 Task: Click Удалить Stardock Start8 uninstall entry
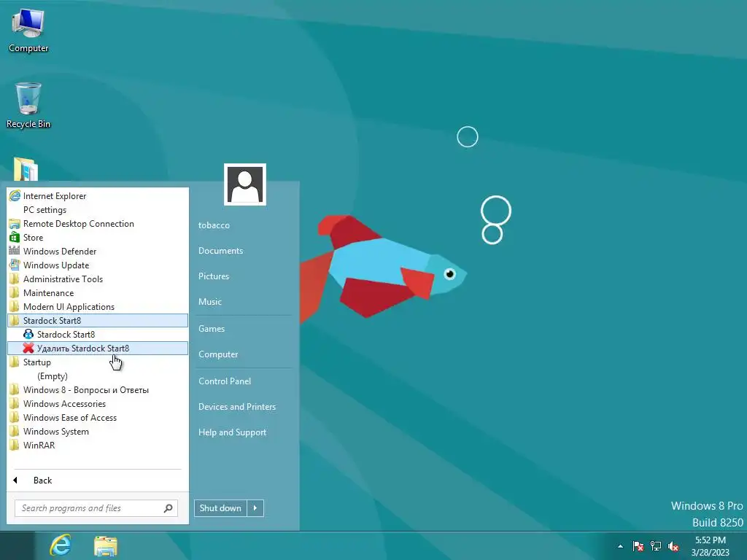pos(98,348)
